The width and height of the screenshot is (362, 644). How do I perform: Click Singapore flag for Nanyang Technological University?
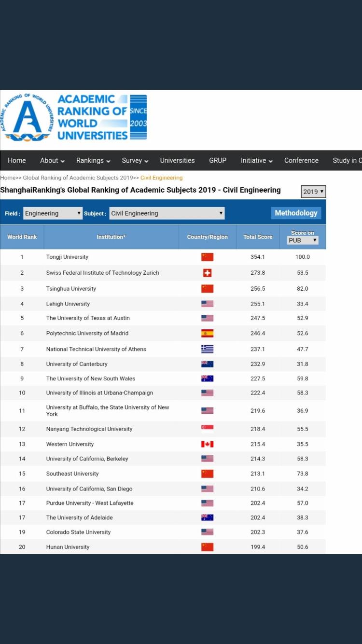point(207,429)
